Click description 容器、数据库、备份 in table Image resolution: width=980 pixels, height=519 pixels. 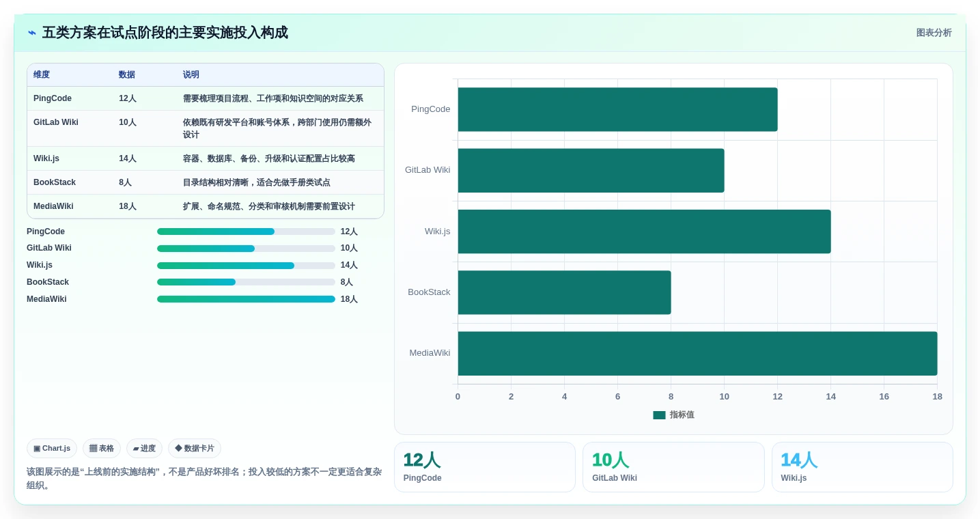[269, 158]
